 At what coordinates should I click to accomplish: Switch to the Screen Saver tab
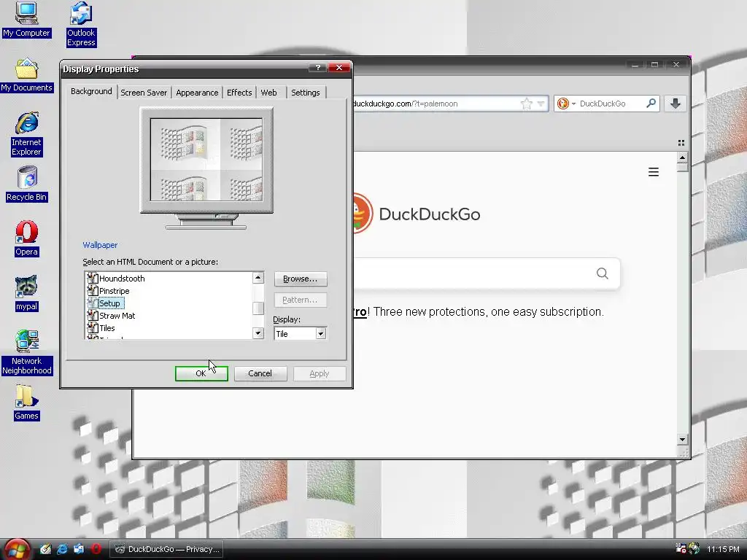tap(144, 93)
